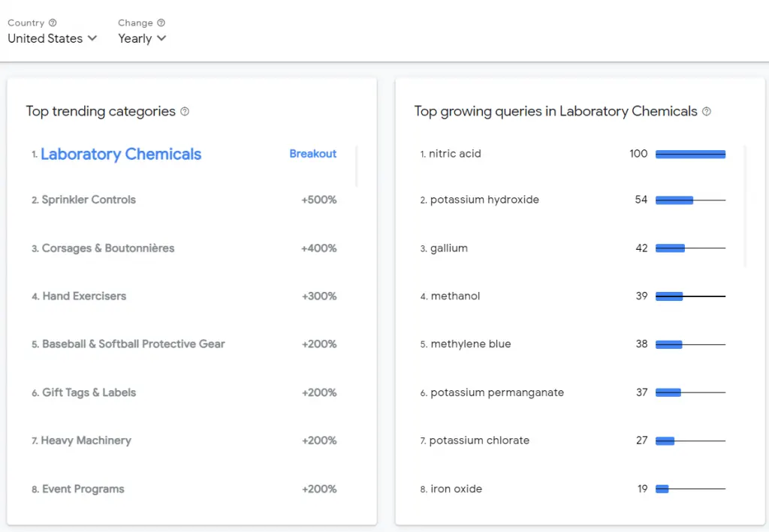Viewport: 769px width, 532px height.
Task: Open the Country dropdown showing United States
Action: [52, 38]
